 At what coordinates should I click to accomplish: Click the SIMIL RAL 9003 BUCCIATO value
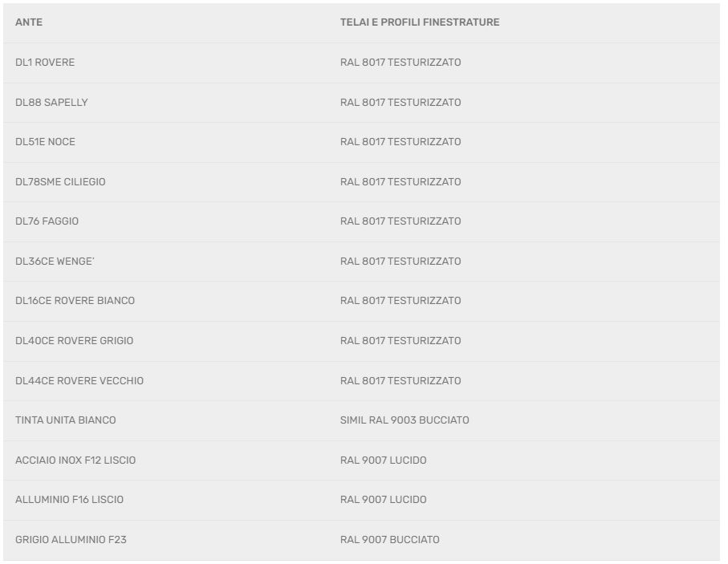[x=405, y=420]
